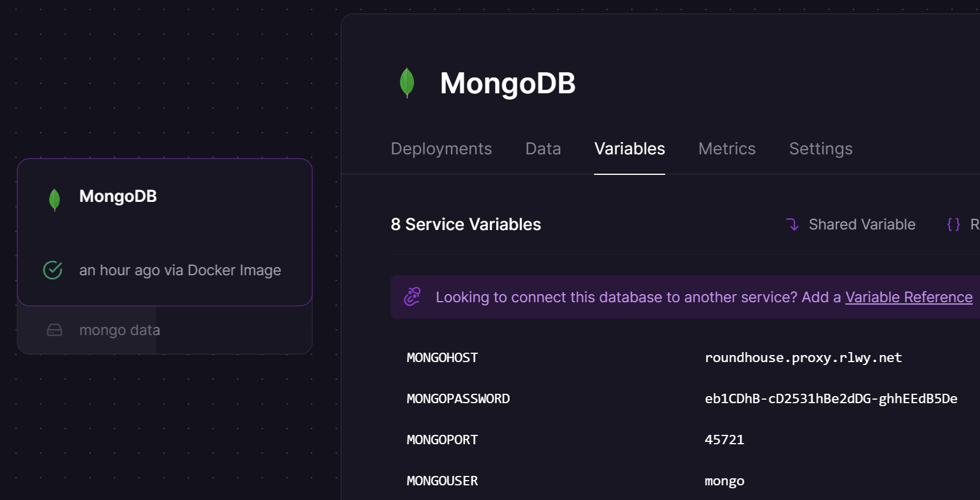
Task: Click the green deployment success checkmark icon
Action: coord(53,270)
